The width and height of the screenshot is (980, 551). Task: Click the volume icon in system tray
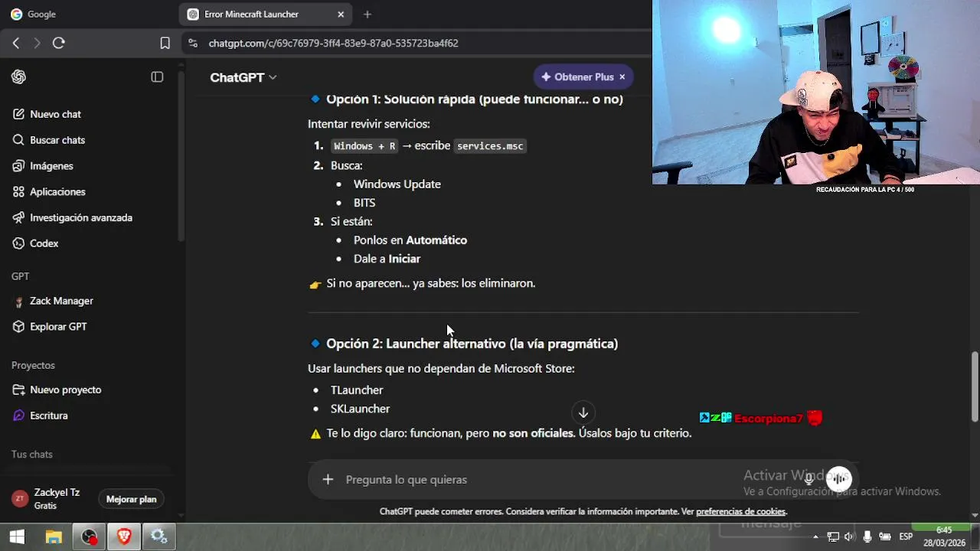849,537
